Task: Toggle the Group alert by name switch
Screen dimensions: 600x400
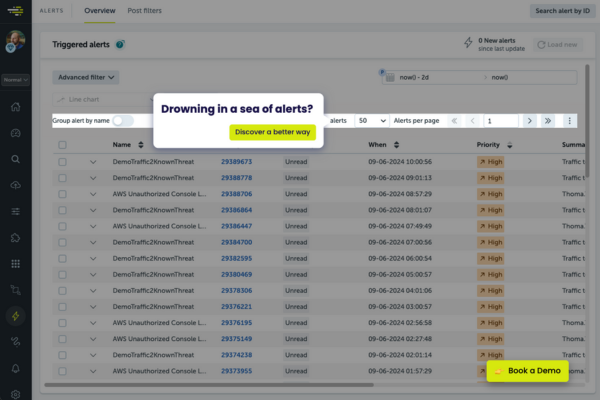Action: click(123, 120)
